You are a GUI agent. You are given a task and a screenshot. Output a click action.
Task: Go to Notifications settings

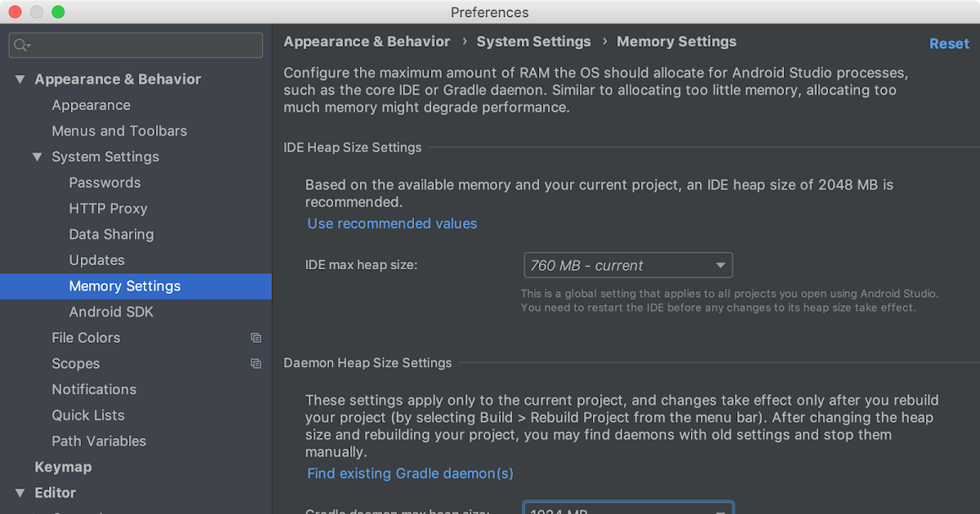94,389
